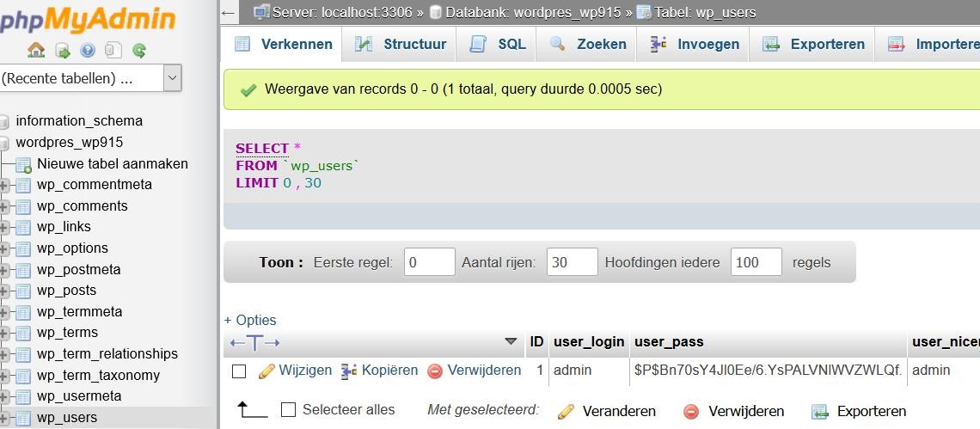The height and width of the screenshot is (429, 980).
Task: Click the collapse navigation panel arrow
Action: tap(229, 13)
